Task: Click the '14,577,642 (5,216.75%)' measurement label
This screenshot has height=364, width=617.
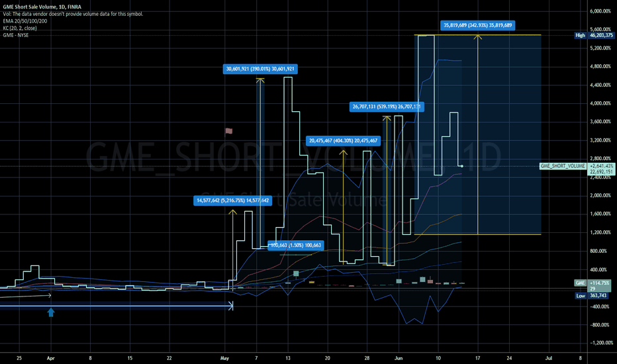Action: [x=232, y=201]
